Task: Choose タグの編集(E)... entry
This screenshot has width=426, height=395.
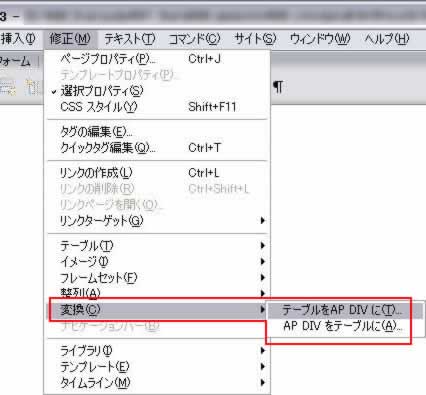Action: (x=157, y=132)
